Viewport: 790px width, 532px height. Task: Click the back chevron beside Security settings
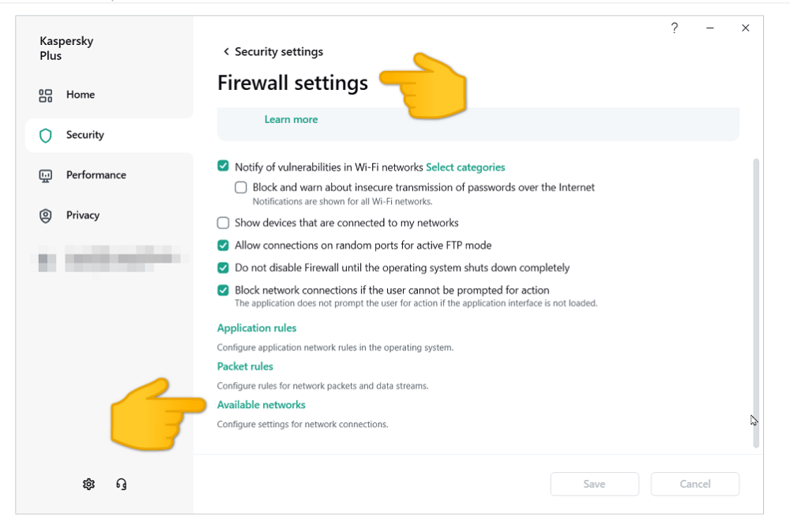pos(226,52)
